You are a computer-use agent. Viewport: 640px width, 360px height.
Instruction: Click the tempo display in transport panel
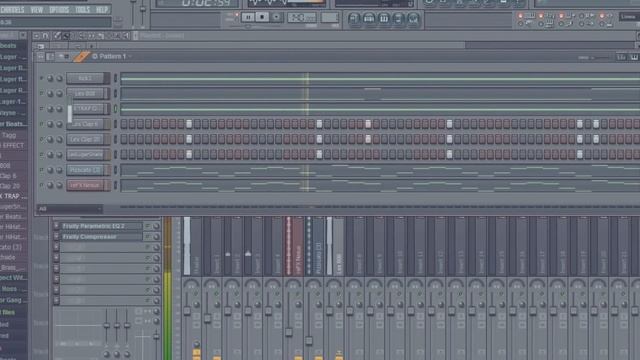(302, 18)
